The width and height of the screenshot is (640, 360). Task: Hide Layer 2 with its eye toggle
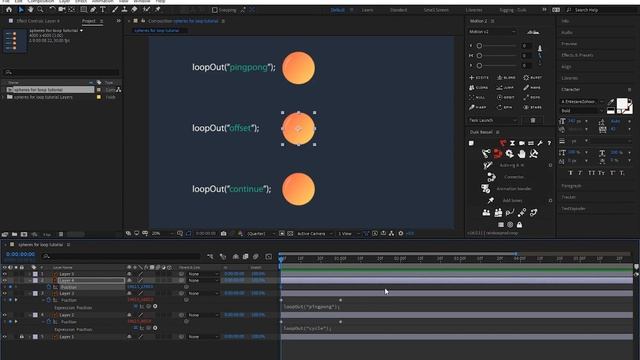point(4,315)
